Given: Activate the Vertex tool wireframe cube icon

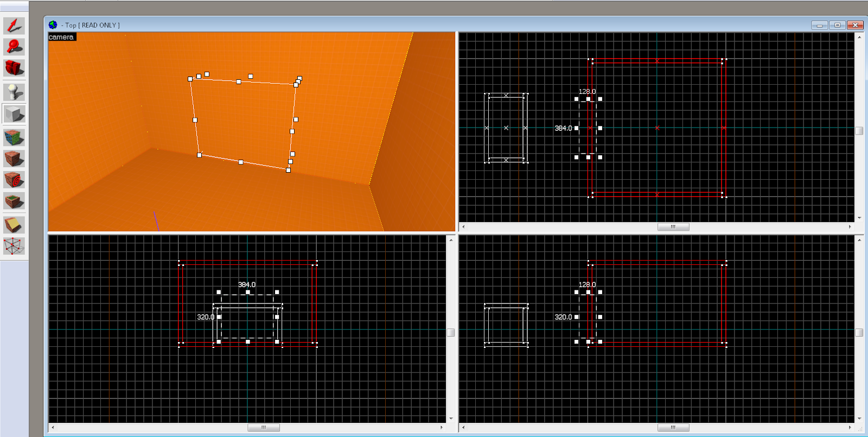Looking at the screenshot, I should point(14,246).
